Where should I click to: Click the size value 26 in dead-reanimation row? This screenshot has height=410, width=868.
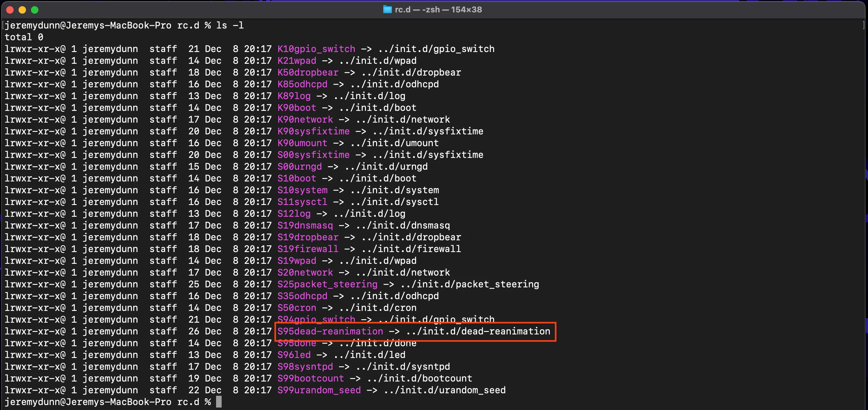coord(194,331)
